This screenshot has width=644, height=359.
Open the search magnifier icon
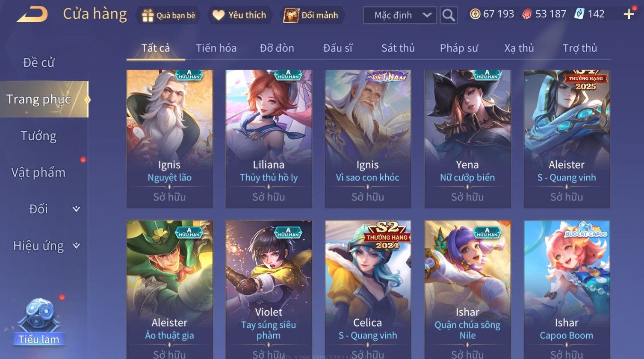tap(449, 15)
